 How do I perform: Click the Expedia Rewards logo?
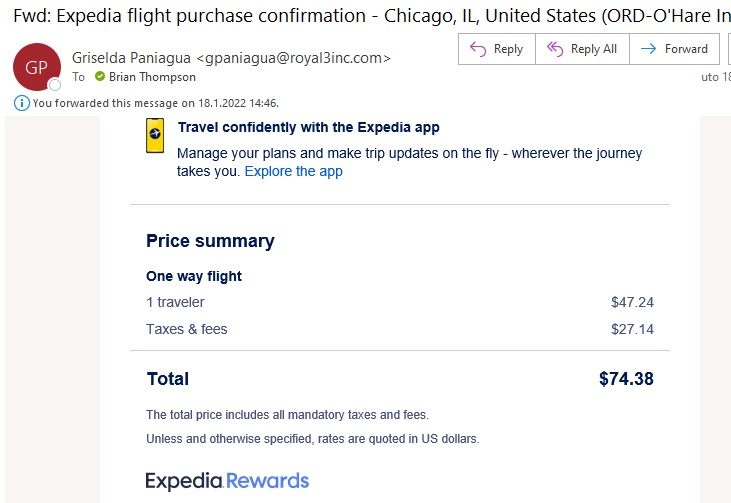(x=228, y=481)
